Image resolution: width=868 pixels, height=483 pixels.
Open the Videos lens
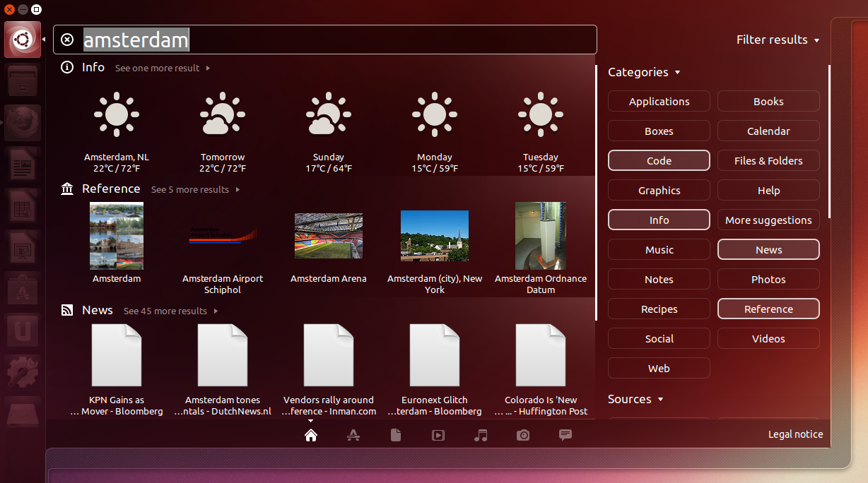[x=438, y=435]
